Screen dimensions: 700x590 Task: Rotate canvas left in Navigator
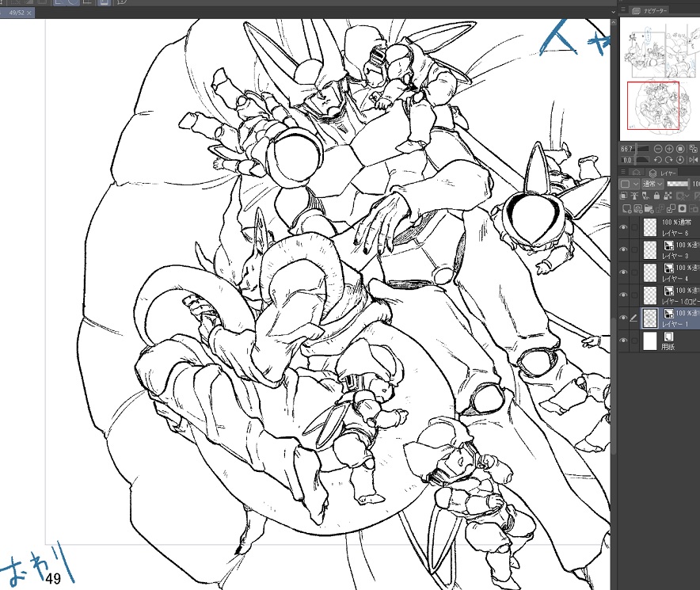[657, 159]
